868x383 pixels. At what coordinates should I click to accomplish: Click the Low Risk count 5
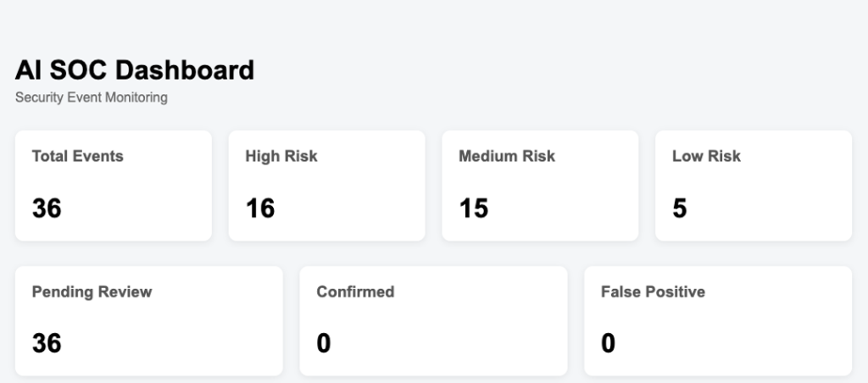[x=680, y=208]
